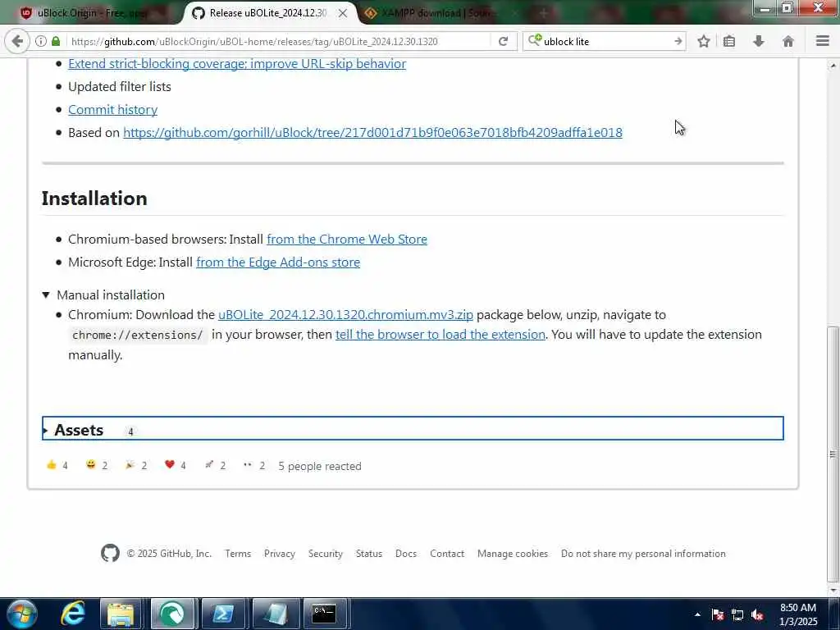Open Status footer link

tap(369, 554)
